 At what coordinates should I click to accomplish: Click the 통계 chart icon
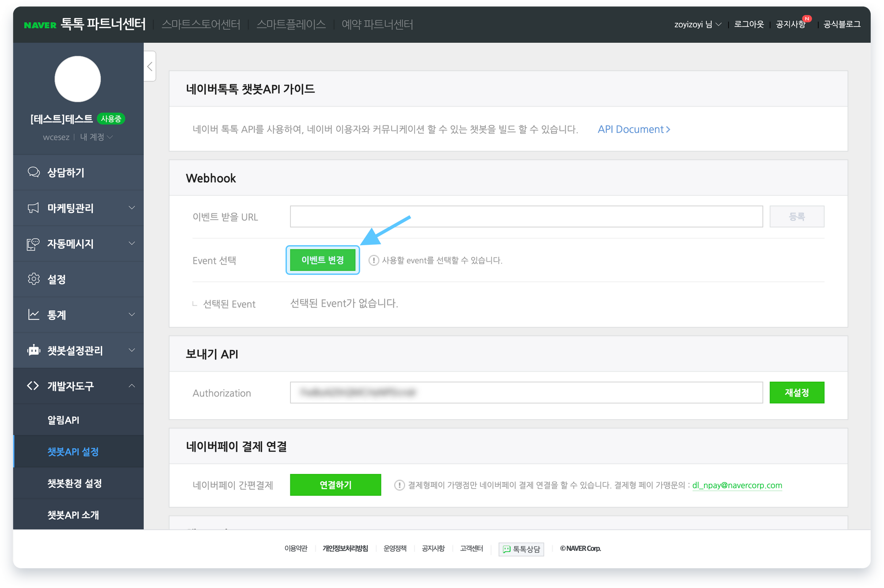coord(34,315)
